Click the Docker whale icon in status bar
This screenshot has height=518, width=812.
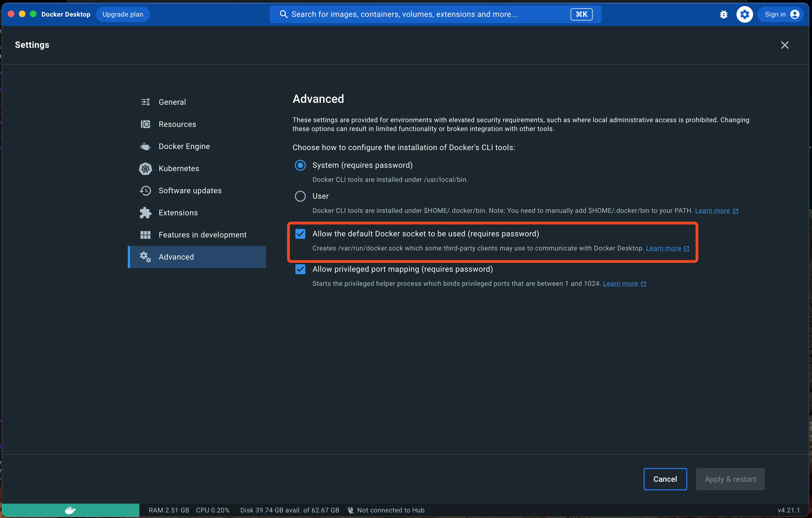70,510
